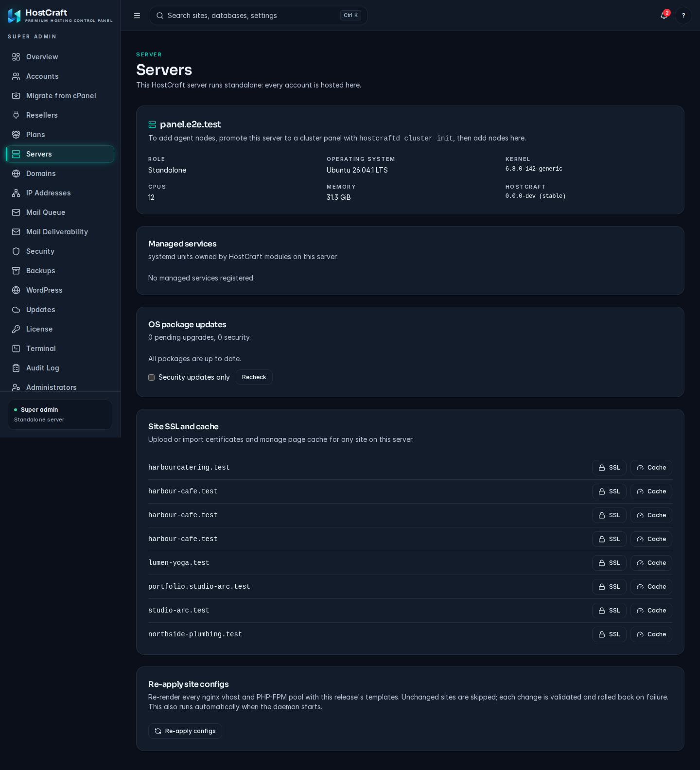This screenshot has width=700, height=770.
Task: Click the Recheck button
Action: click(x=254, y=377)
